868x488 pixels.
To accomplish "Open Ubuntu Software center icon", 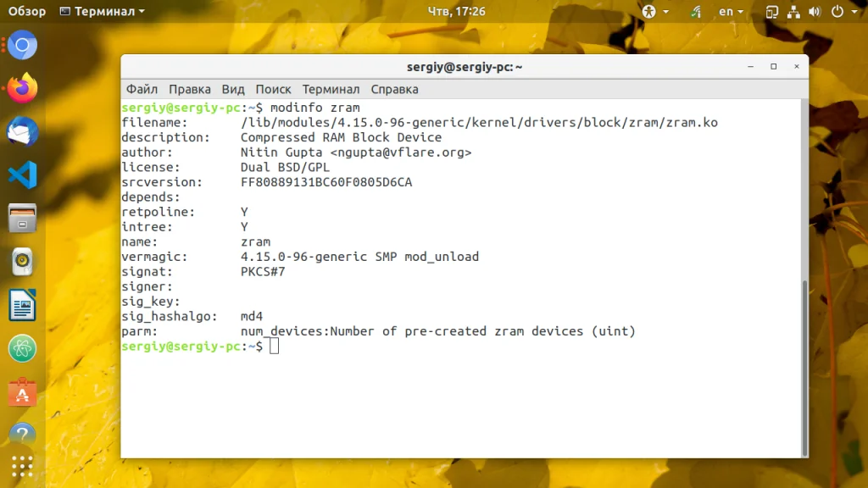I will click(22, 392).
